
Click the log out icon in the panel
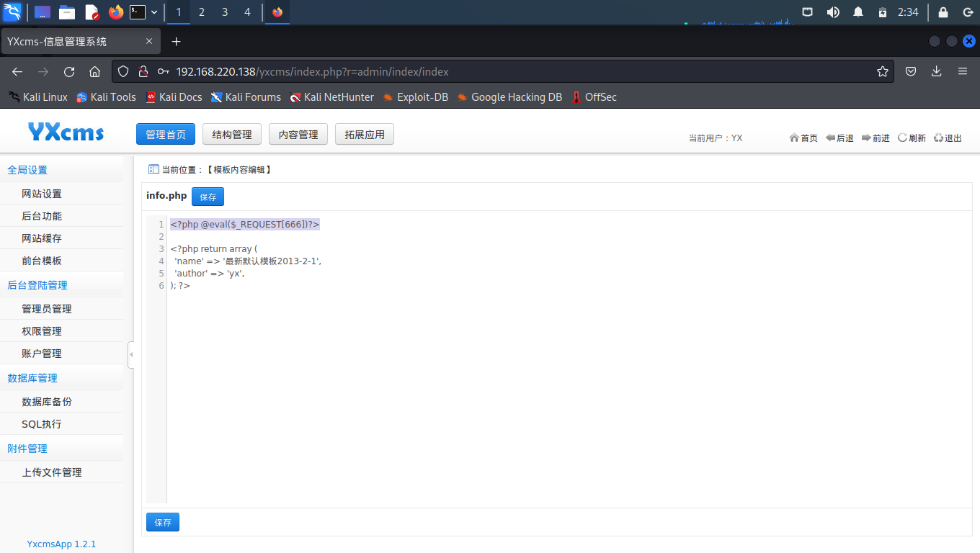[968, 12]
